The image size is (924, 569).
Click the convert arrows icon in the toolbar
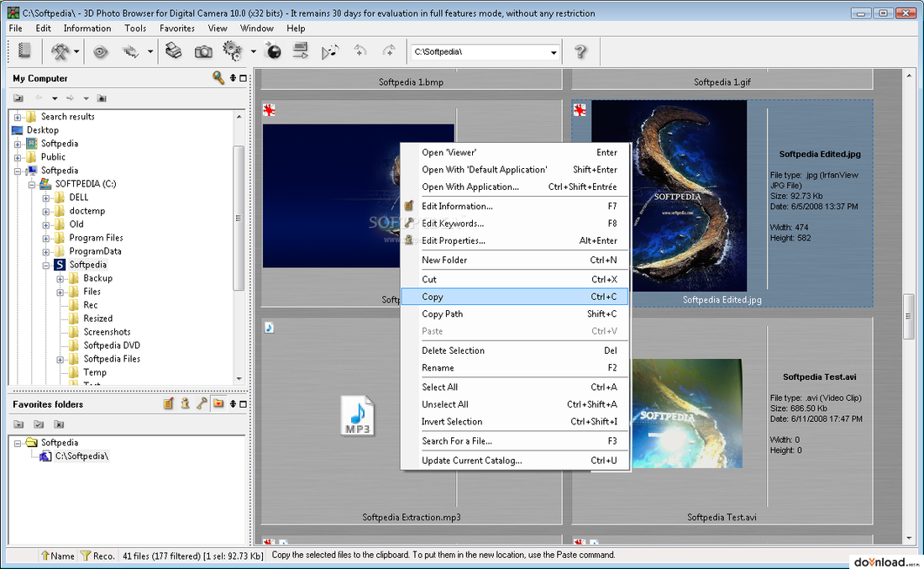click(x=131, y=52)
